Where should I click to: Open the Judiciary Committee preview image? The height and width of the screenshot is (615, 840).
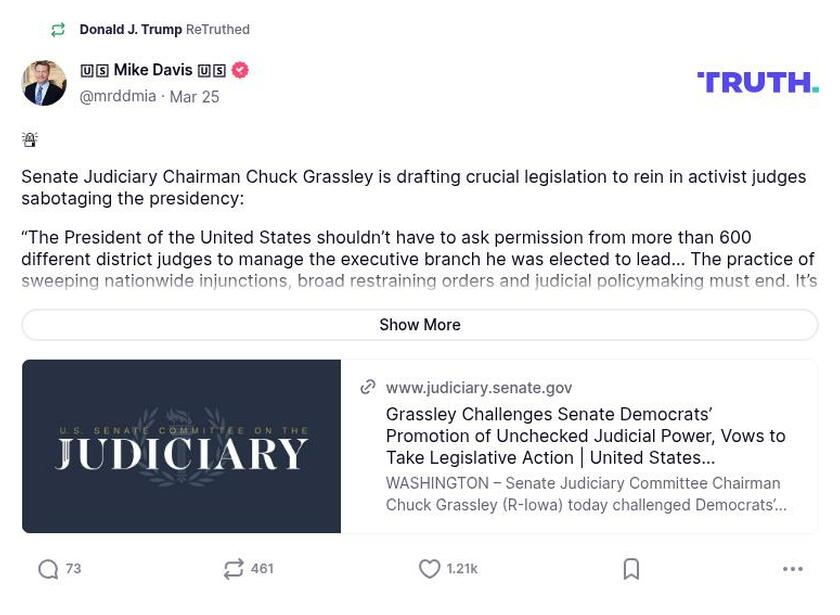pyautogui.click(x=181, y=446)
